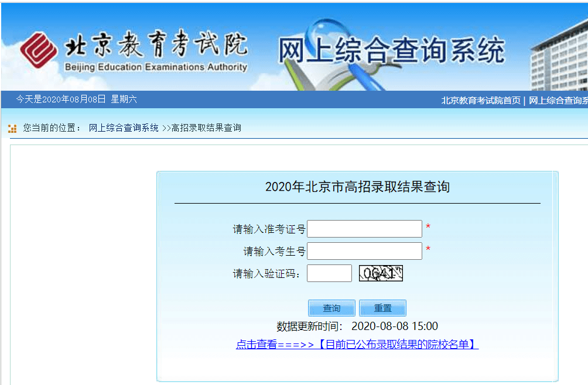Click the 查询 button
This screenshot has height=385, width=588.
pyautogui.click(x=331, y=308)
